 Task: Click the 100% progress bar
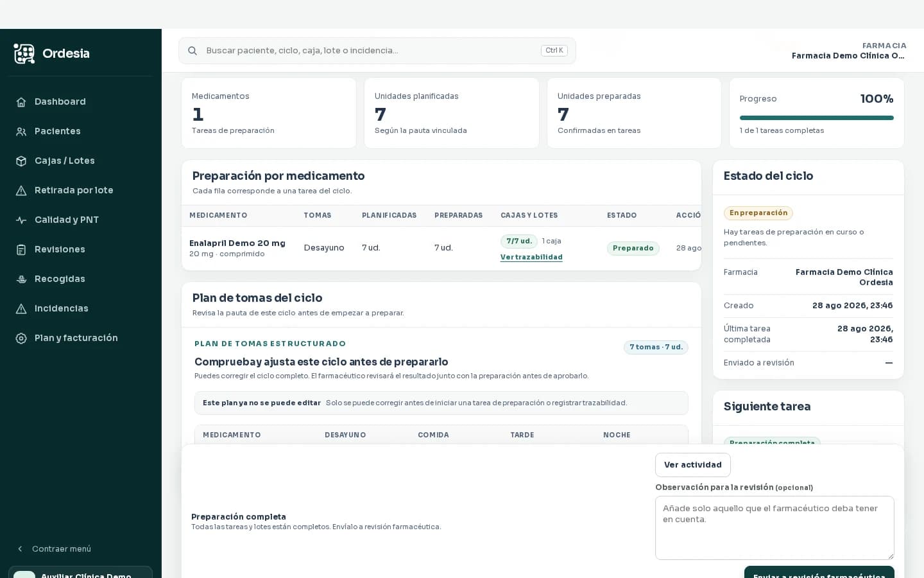(817, 118)
